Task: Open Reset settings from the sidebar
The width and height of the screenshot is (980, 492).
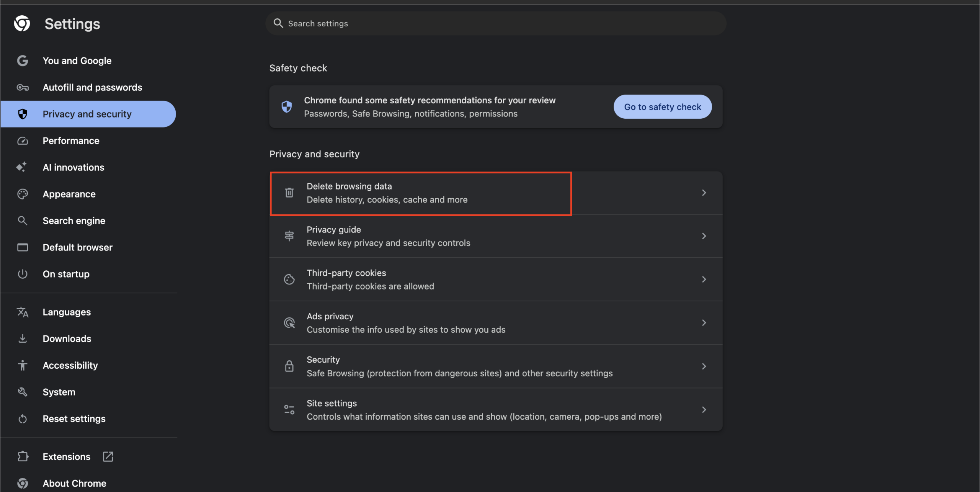Action: [74, 418]
